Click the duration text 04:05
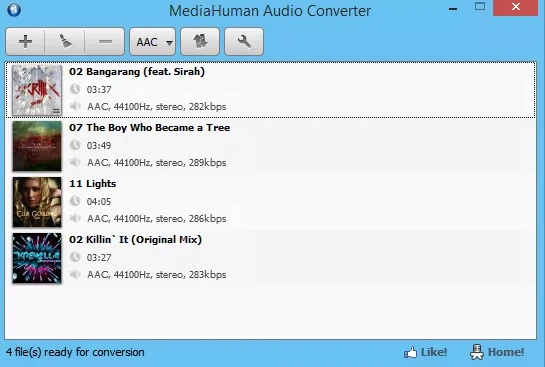545x367 pixels. pyautogui.click(x=99, y=202)
